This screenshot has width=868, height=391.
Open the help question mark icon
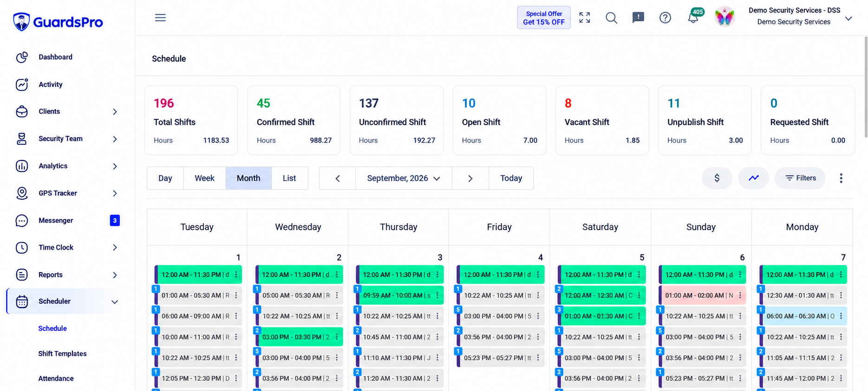click(665, 18)
